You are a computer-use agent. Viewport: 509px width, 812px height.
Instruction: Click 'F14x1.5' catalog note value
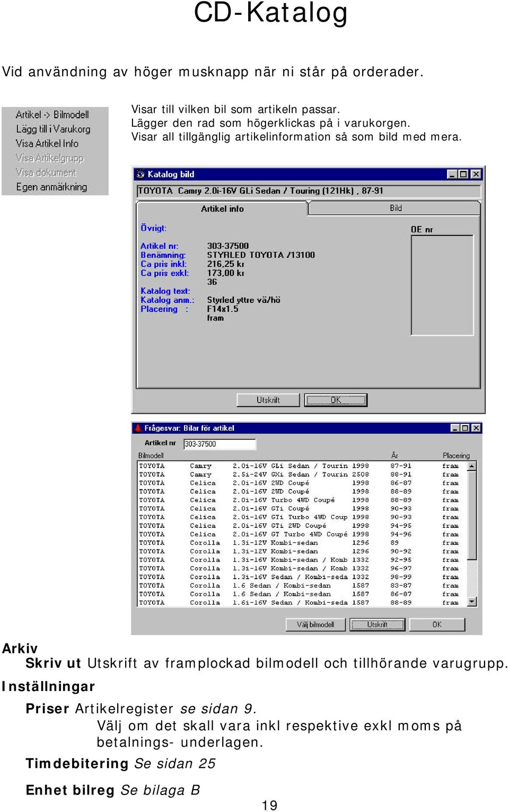tap(223, 309)
